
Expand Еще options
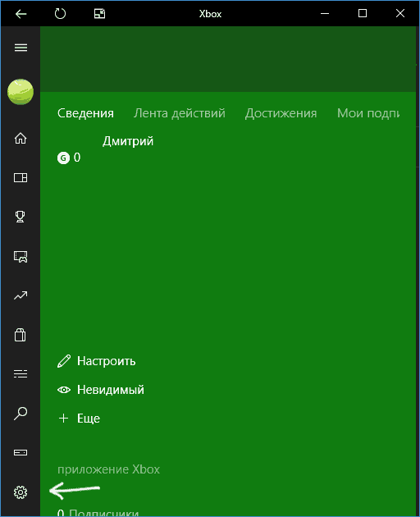point(79,419)
